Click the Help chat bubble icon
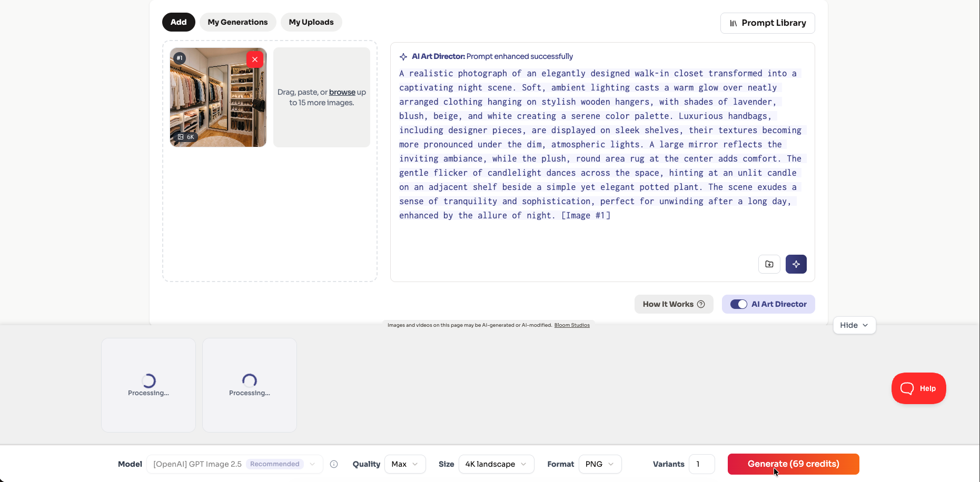The height and width of the screenshot is (482, 980). point(907,388)
